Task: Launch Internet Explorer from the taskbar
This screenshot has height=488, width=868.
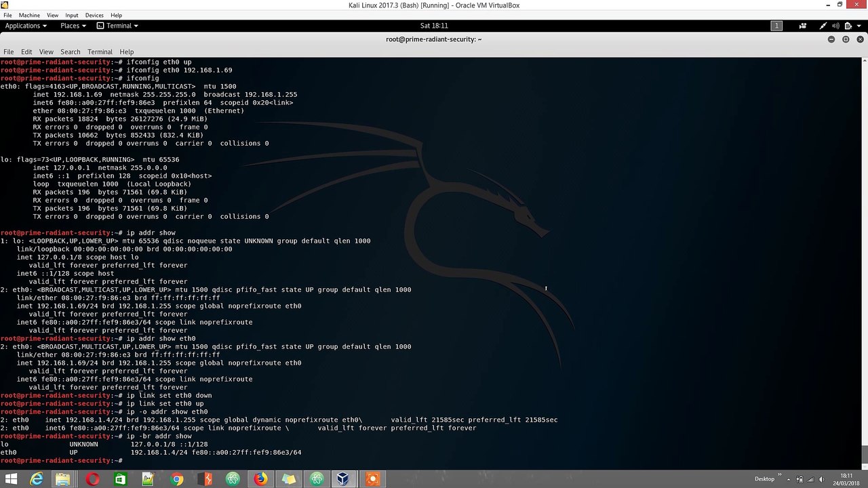Action: (x=36, y=479)
